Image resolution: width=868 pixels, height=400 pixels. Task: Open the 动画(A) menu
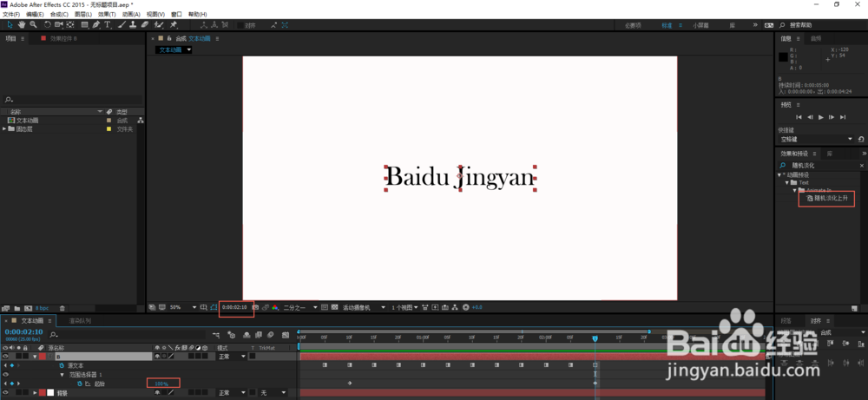131,14
